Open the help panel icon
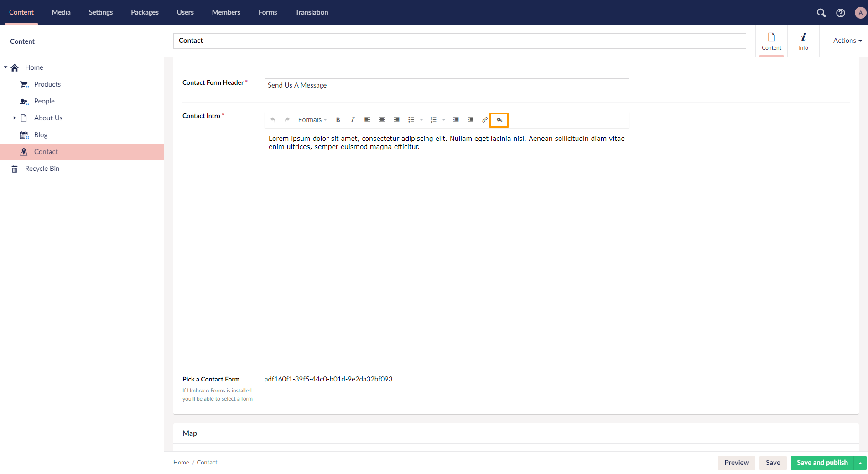Image resolution: width=868 pixels, height=474 pixels. 841,13
